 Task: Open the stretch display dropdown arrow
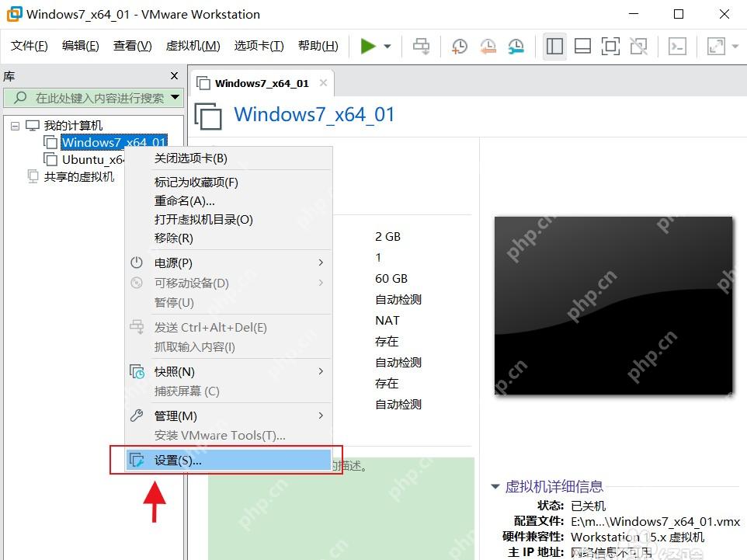(x=735, y=47)
